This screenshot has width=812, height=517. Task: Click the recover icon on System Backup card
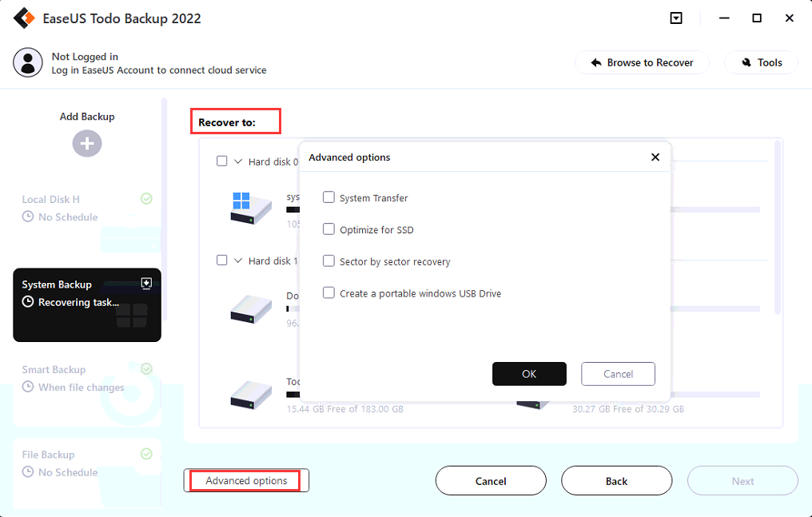click(x=146, y=283)
